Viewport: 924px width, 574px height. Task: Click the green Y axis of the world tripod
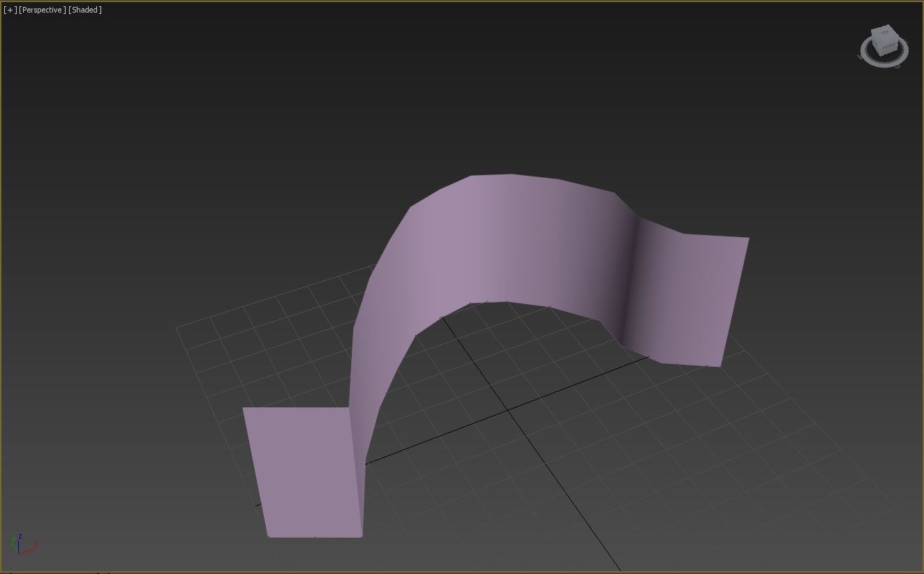click(14, 545)
